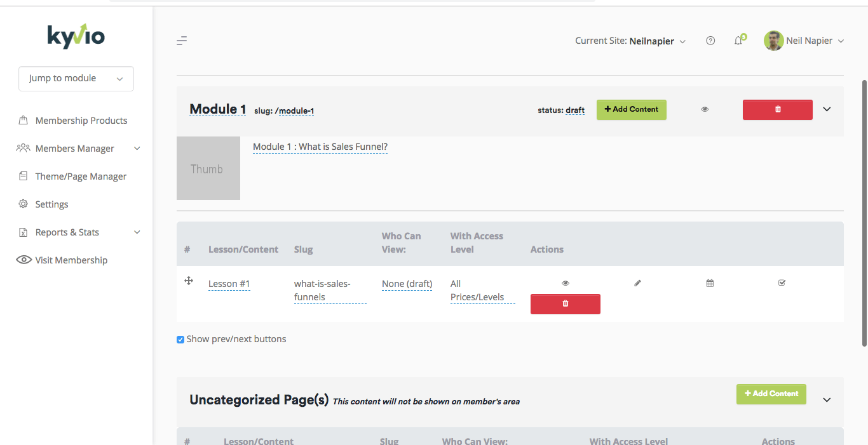Screen dimensions: 868x445
Task: Open Visit Membership menu item
Action: click(71, 260)
